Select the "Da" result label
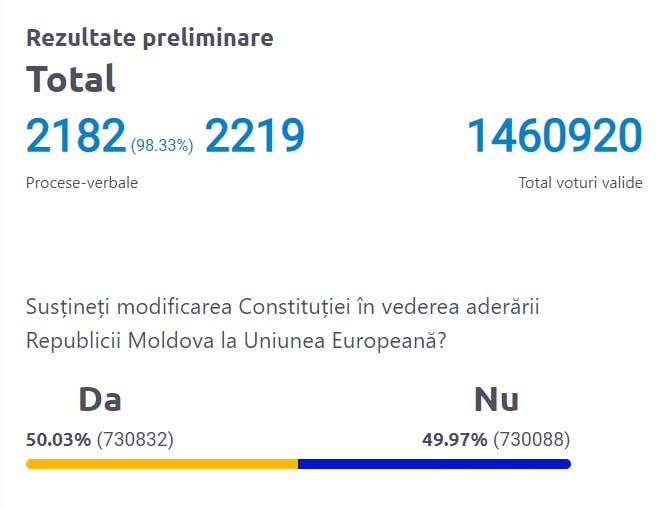Screen dimensions: 672x508 [x=100, y=400]
